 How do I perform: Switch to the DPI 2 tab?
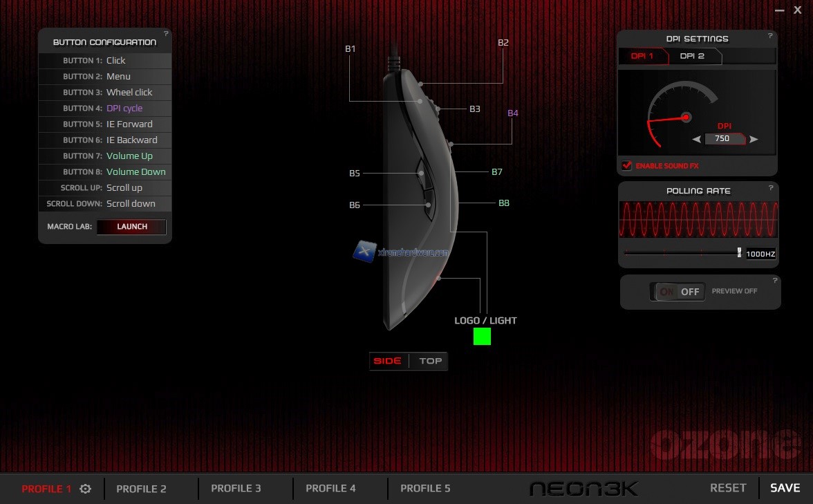[692, 56]
